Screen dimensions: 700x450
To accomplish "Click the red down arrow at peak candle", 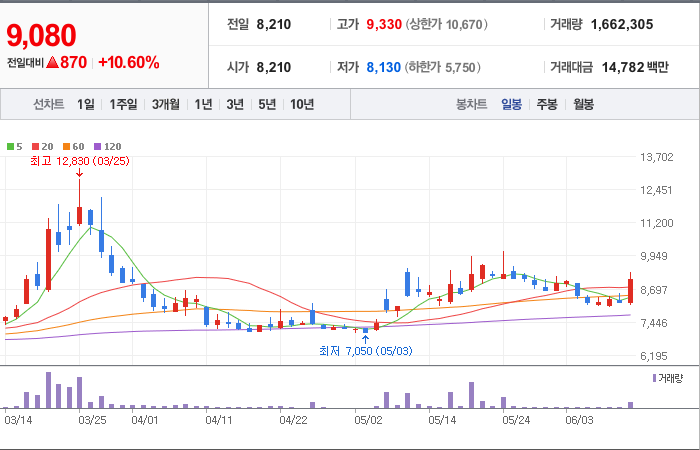I will click(79, 173).
